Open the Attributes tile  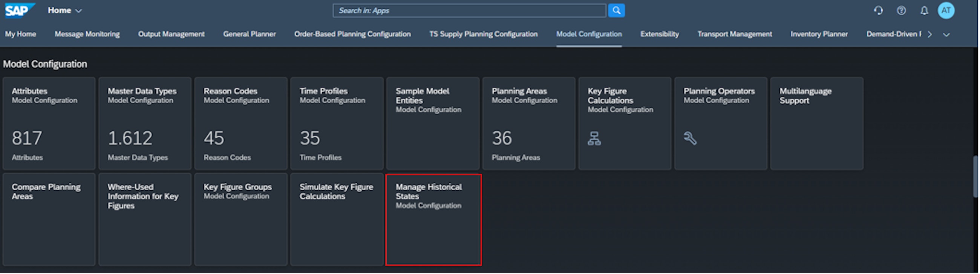[x=49, y=123]
